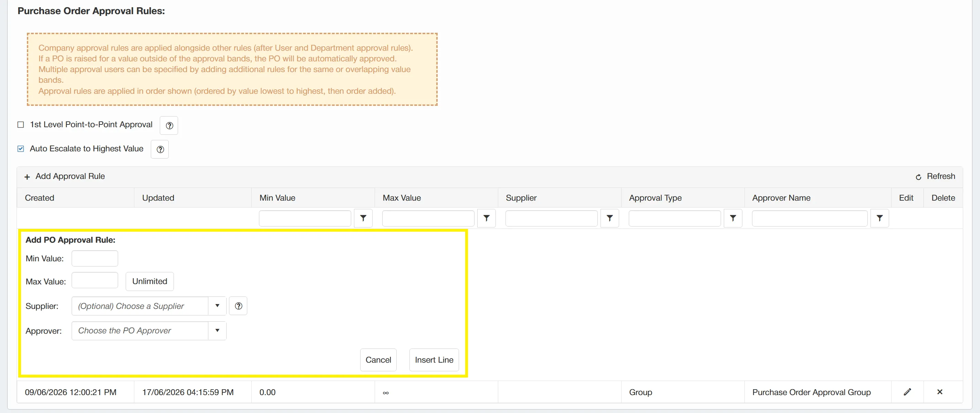The width and height of the screenshot is (980, 413).
Task: Sort by the Min Value column header
Action: coord(277,198)
